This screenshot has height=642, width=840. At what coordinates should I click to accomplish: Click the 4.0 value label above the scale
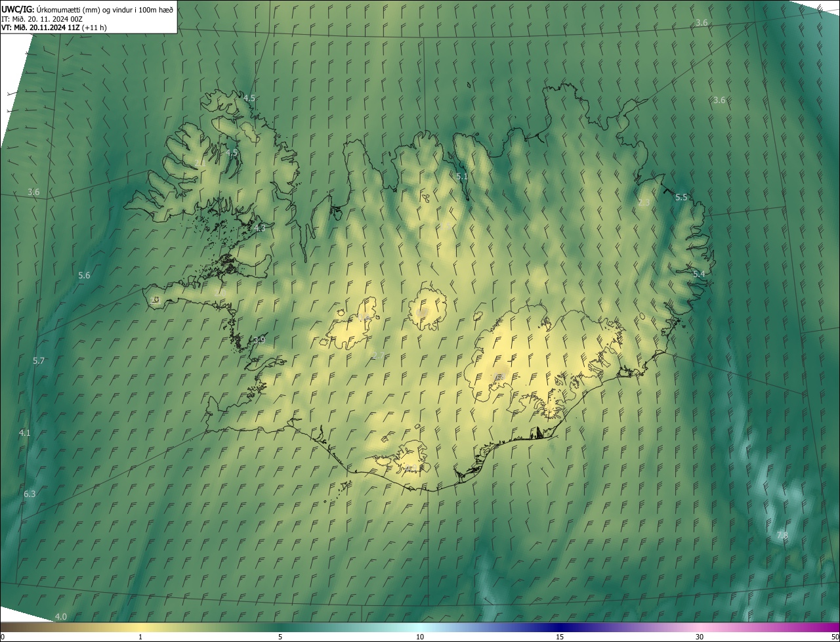60,617
